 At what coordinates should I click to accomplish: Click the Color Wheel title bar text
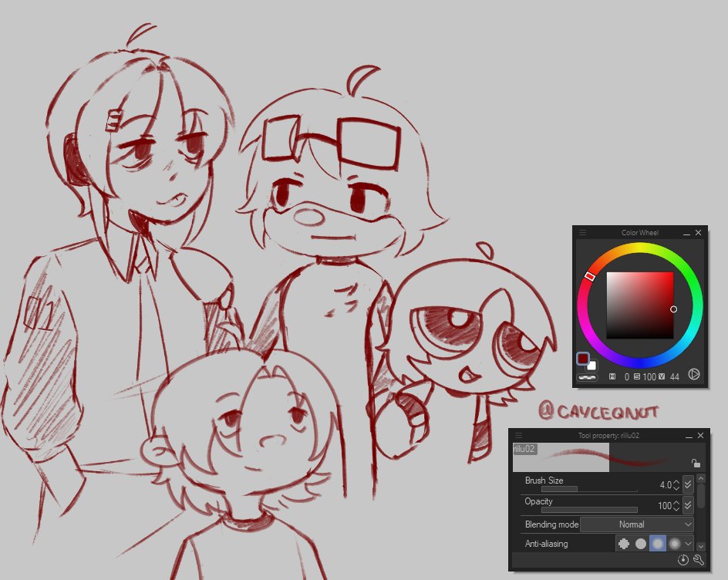tap(640, 233)
